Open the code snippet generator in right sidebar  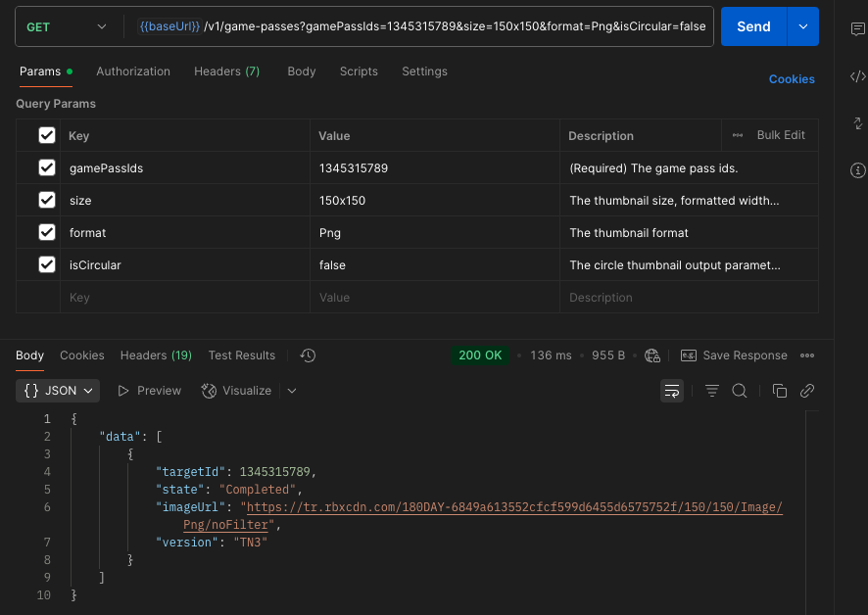(x=857, y=76)
